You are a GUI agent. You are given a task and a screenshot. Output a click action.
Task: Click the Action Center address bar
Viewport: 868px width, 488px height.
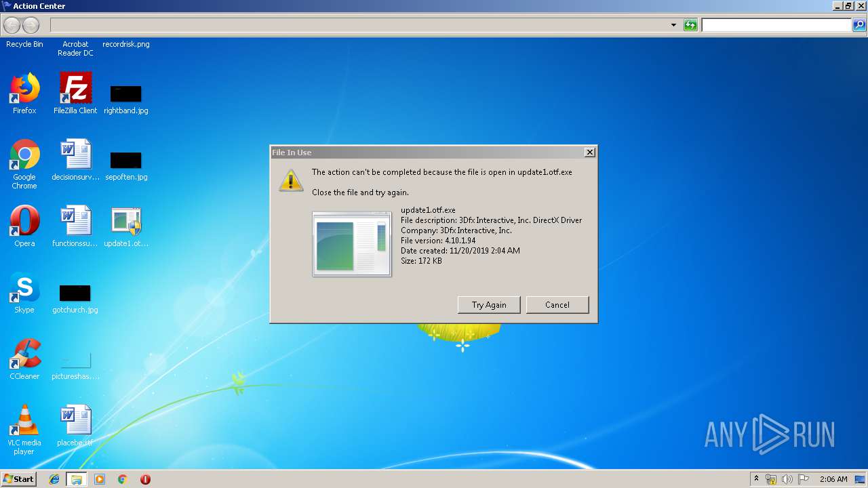[359, 25]
